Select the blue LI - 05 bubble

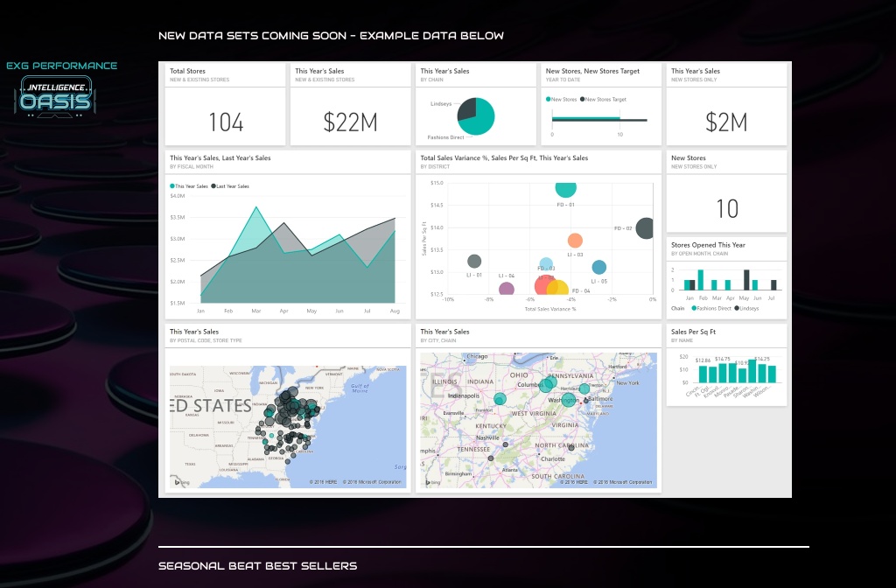coord(598,268)
